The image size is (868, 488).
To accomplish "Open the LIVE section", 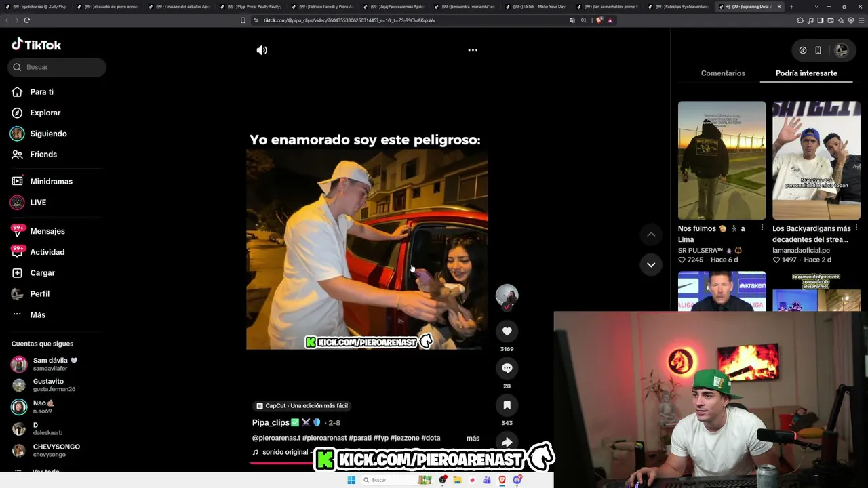I will coord(38,203).
